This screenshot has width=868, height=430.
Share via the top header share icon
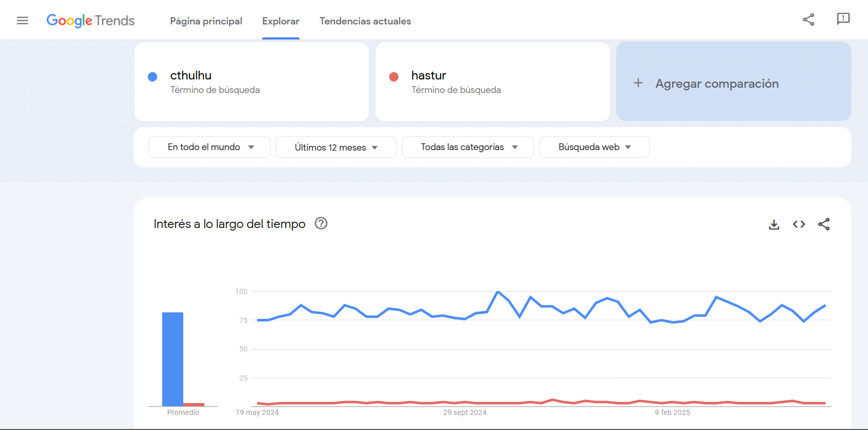808,20
